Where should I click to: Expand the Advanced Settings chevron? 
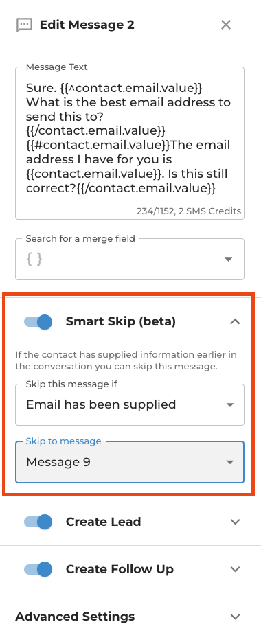click(235, 617)
